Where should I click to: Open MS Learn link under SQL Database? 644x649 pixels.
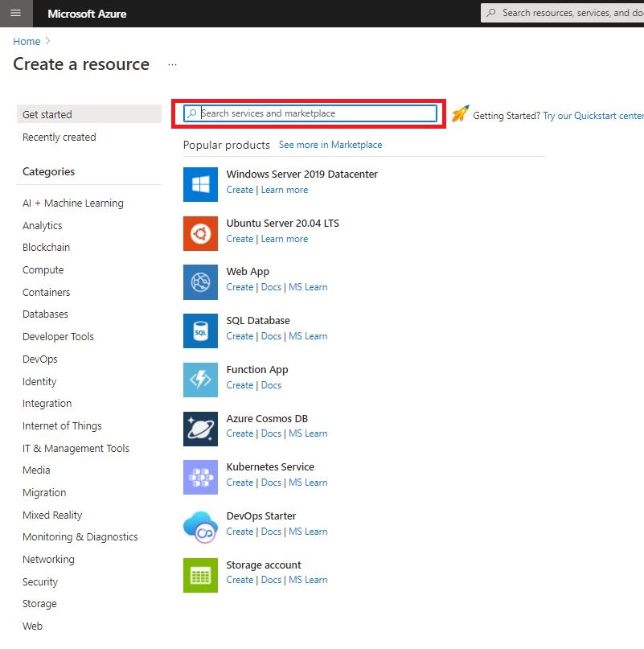[308, 336]
